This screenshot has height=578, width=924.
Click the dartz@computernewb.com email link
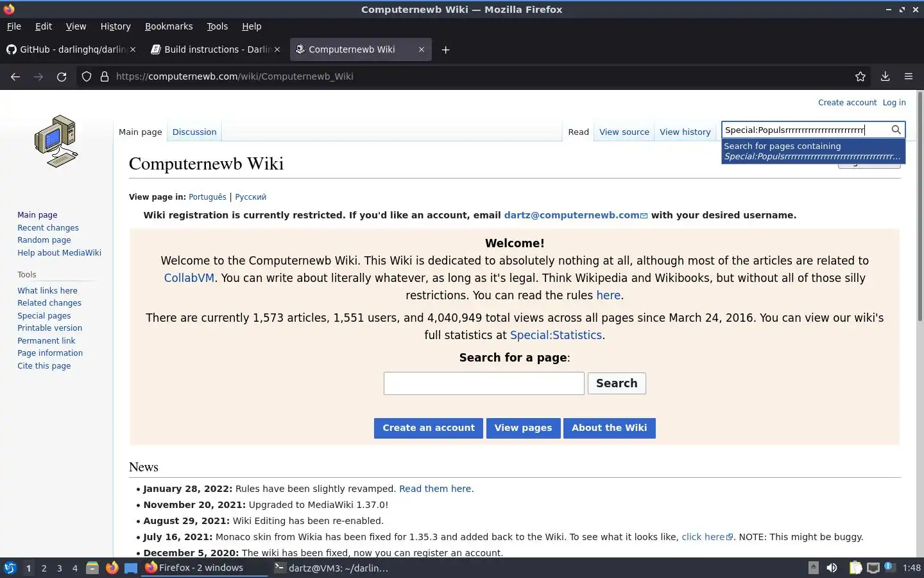(576, 215)
